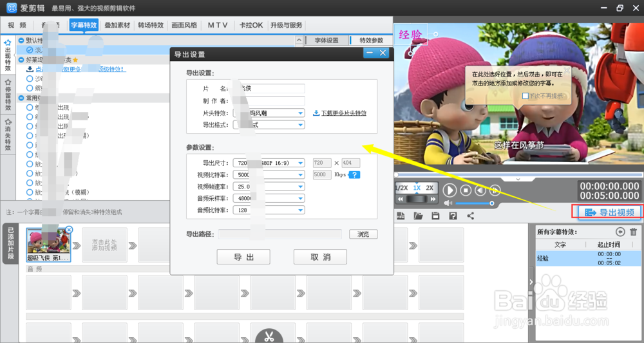Click the 导出视频 button
Image resolution: width=644 pixels, height=343 pixels.
coord(609,212)
